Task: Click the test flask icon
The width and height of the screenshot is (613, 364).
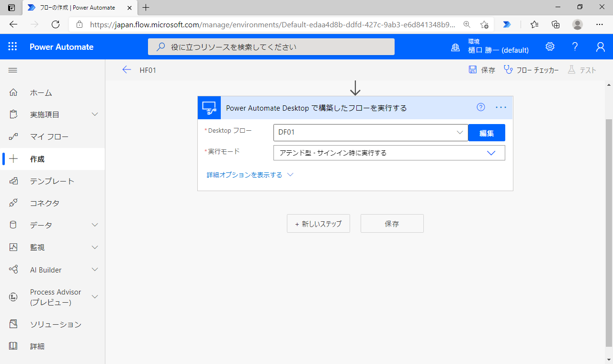Action: point(571,70)
